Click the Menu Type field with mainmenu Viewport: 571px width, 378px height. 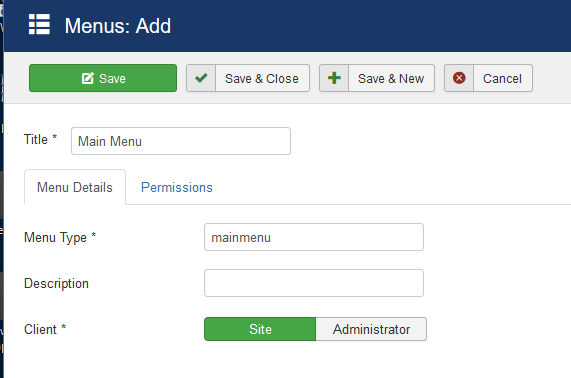314,237
